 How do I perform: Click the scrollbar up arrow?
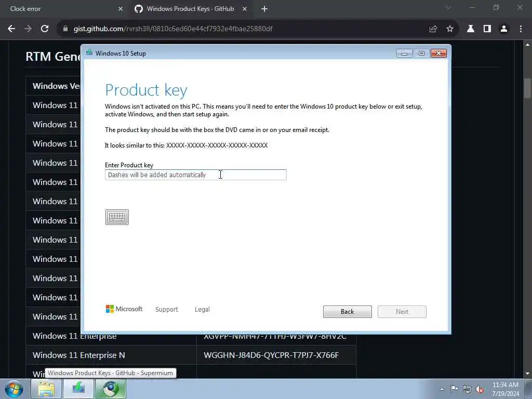pyautogui.click(x=527, y=45)
